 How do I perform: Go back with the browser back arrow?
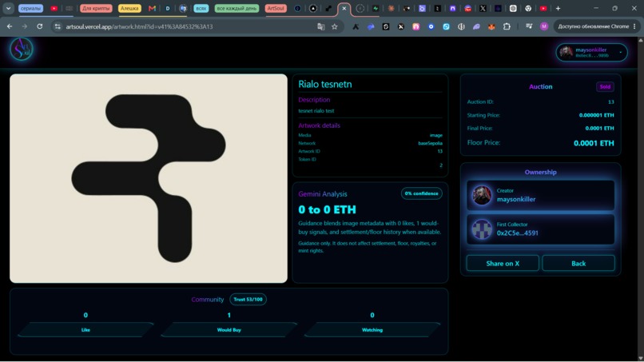point(10,26)
